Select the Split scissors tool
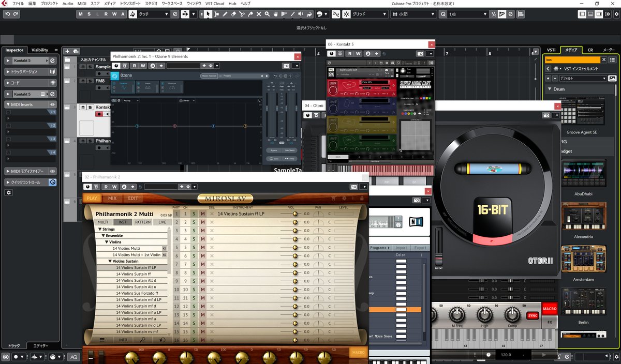Viewport: 621px width, 364px height. [x=242, y=14]
